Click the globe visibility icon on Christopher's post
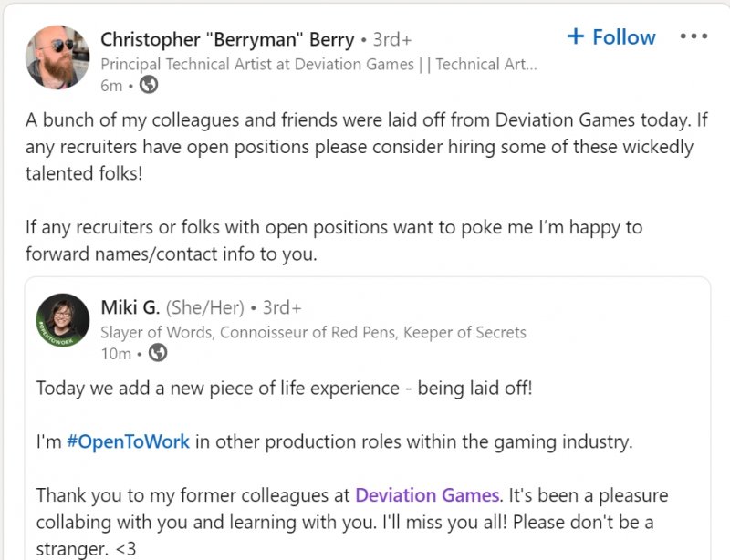The width and height of the screenshot is (730, 560). pos(148,85)
